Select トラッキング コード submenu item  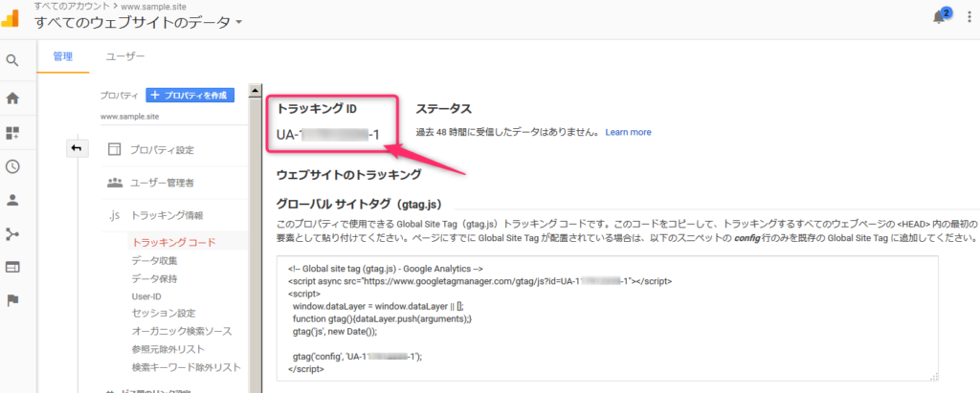174,243
